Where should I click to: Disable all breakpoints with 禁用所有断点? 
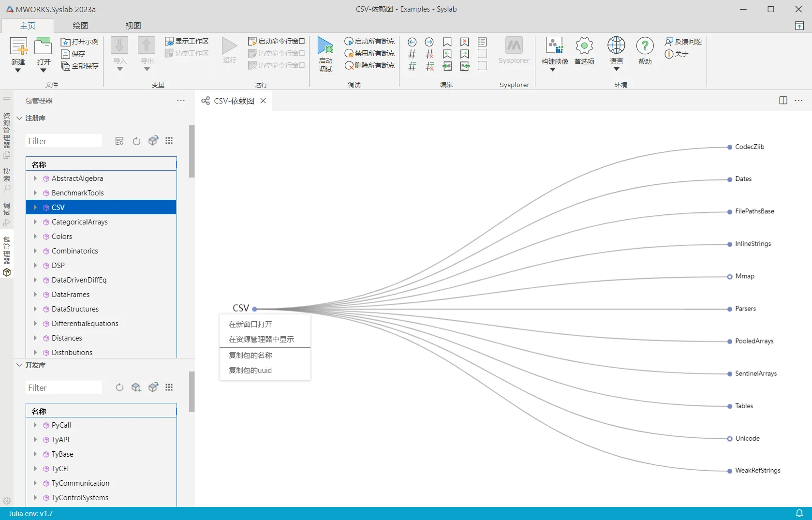(370, 53)
